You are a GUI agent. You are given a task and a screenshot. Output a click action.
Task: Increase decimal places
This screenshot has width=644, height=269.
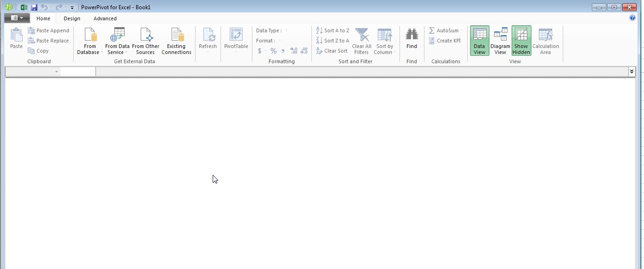[293, 51]
